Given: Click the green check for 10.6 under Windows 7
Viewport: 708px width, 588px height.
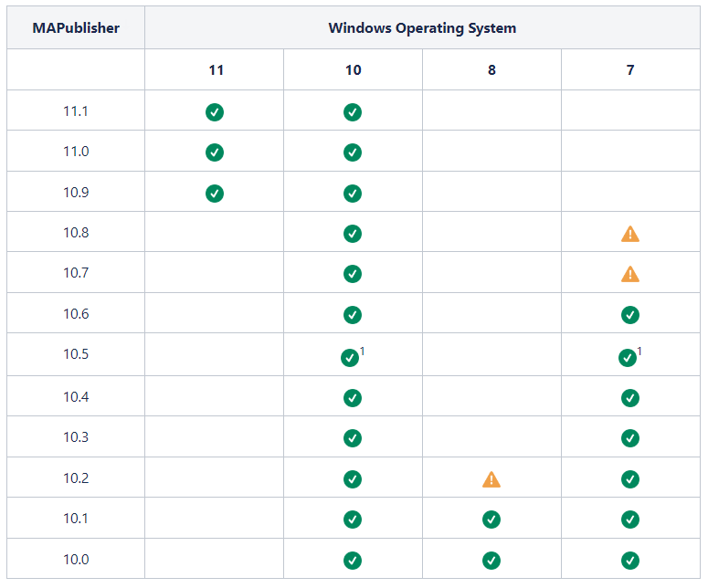Looking at the screenshot, I should click(x=630, y=315).
